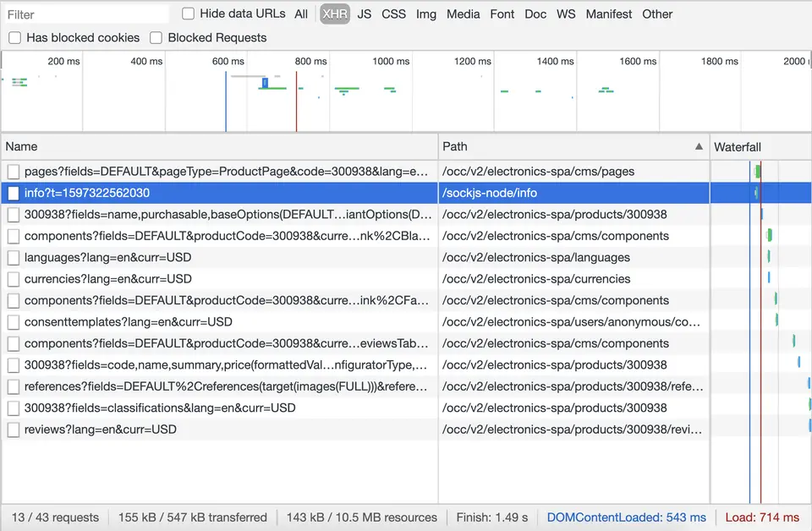The height and width of the screenshot is (531, 812).
Task: Click the 1000 ms overview timeline label
Action: click(391, 61)
